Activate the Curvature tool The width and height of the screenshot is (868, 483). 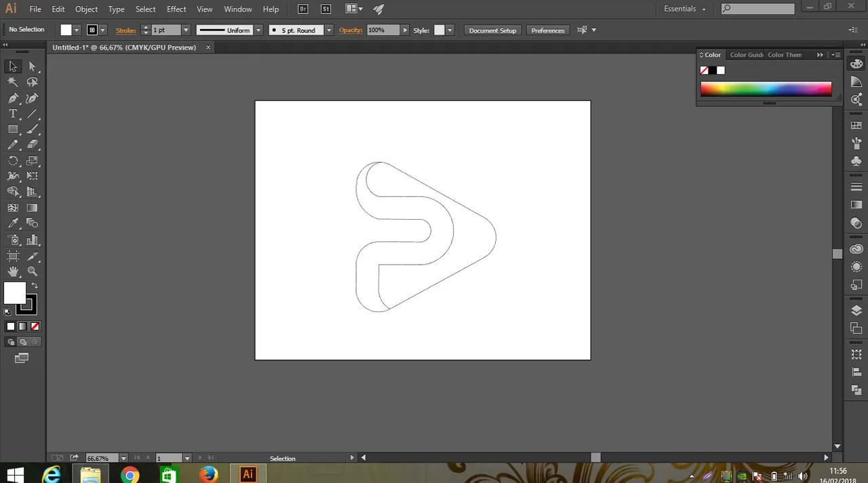click(32, 98)
